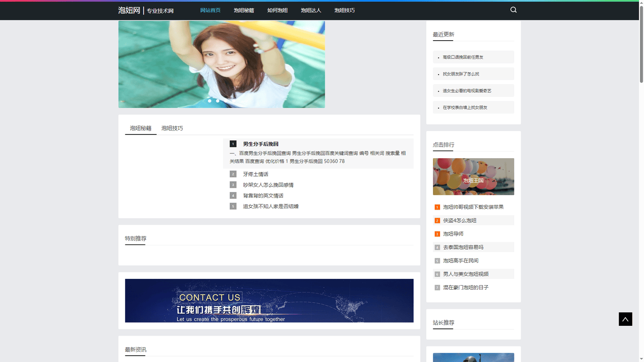Click the 最新资讯 section heading
This screenshot has height=362, width=644.
pyautogui.click(x=136, y=349)
